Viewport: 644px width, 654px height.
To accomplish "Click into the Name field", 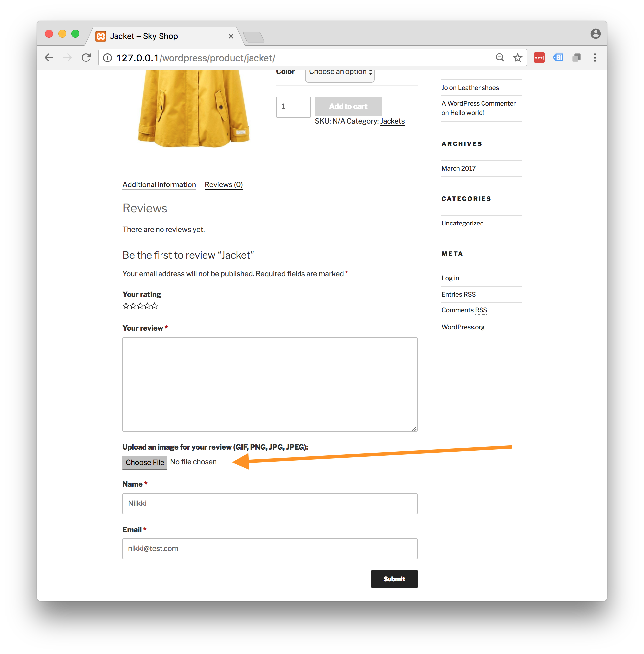I will point(270,504).
